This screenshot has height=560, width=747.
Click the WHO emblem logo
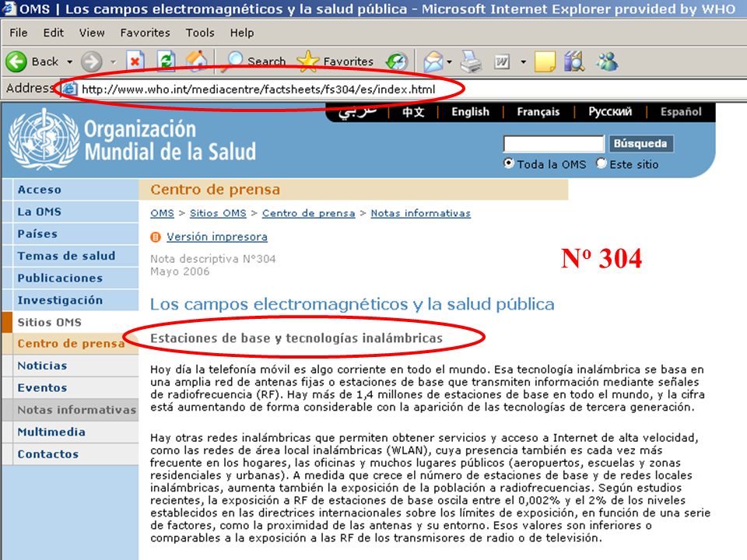click(x=44, y=139)
